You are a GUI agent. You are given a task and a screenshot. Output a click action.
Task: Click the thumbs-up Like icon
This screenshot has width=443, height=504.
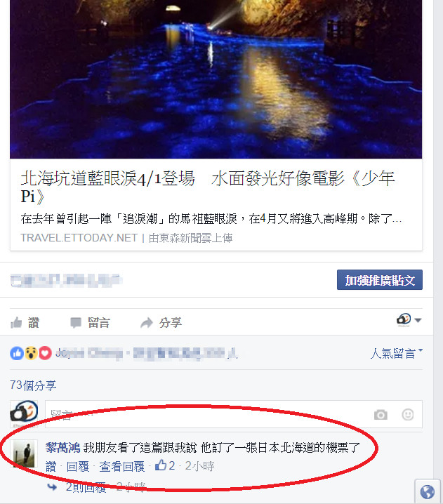click(x=16, y=322)
